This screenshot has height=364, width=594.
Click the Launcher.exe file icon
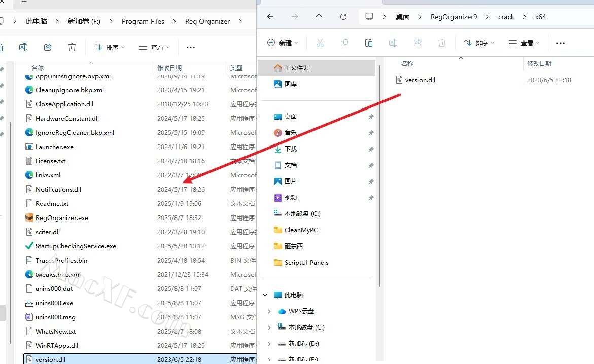(x=29, y=147)
